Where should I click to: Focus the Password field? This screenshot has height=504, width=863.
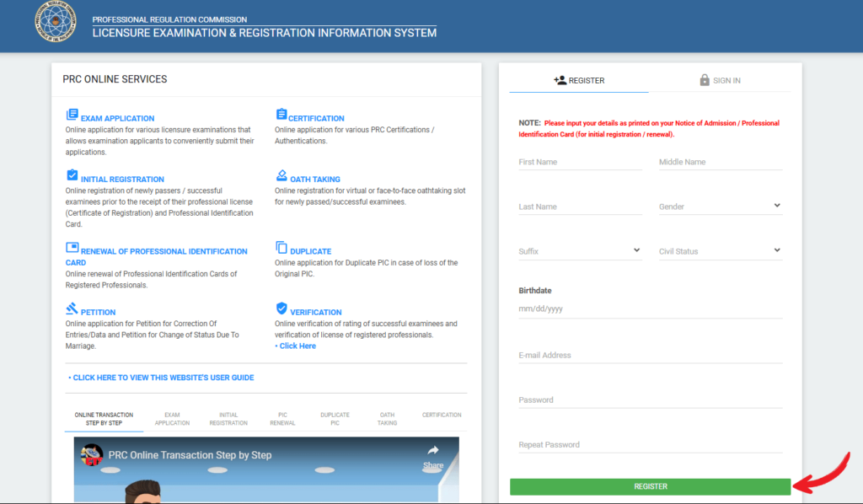click(650, 400)
